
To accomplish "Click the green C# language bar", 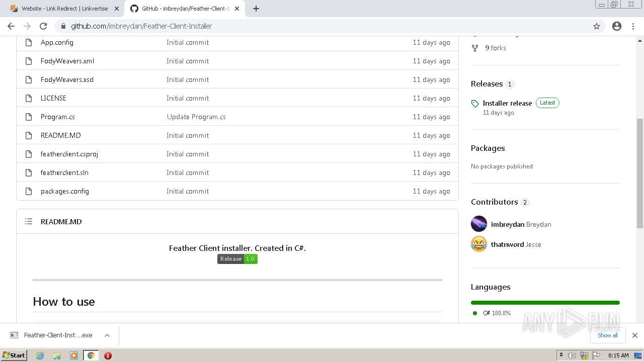I will click(x=545, y=303).
